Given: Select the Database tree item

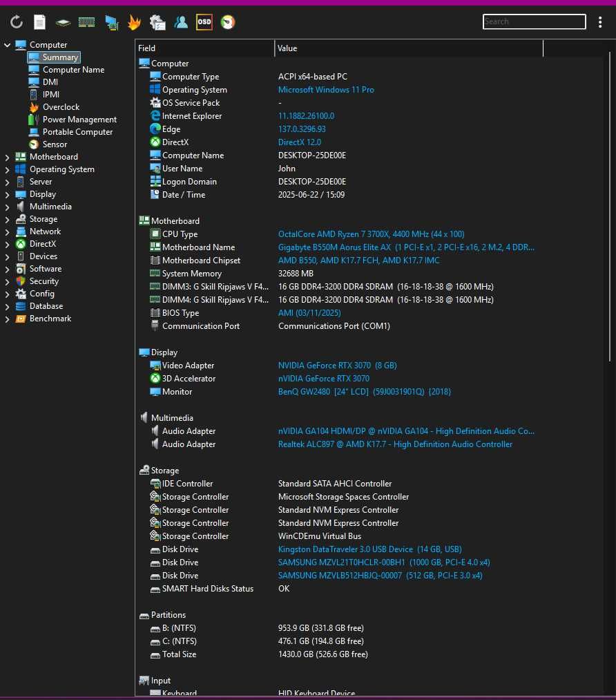Looking at the screenshot, I should pyautogui.click(x=39, y=306).
